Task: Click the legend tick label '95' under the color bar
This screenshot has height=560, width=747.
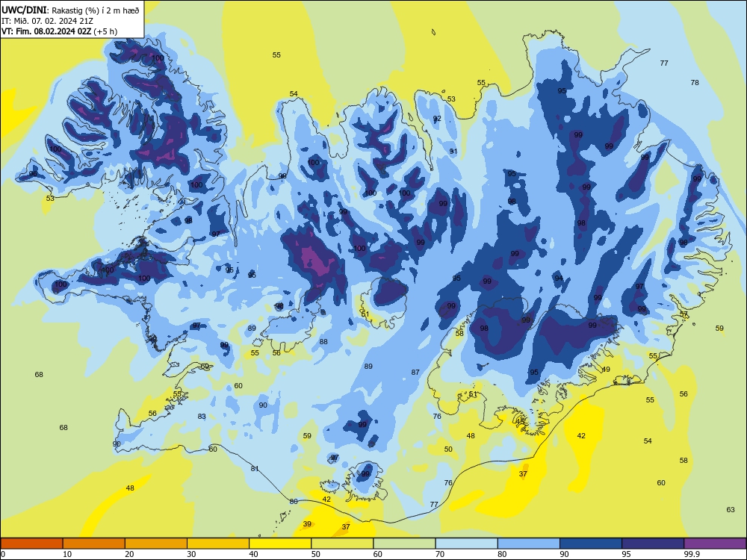Action: click(627, 554)
